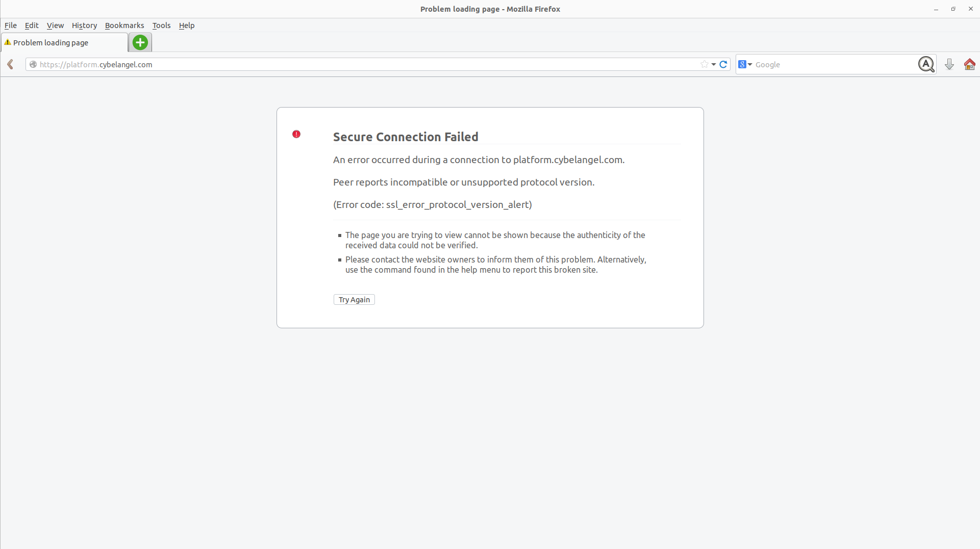Click the Secure Connection Failed heading
This screenshot has height=549, width=980.
coord(406,137)
